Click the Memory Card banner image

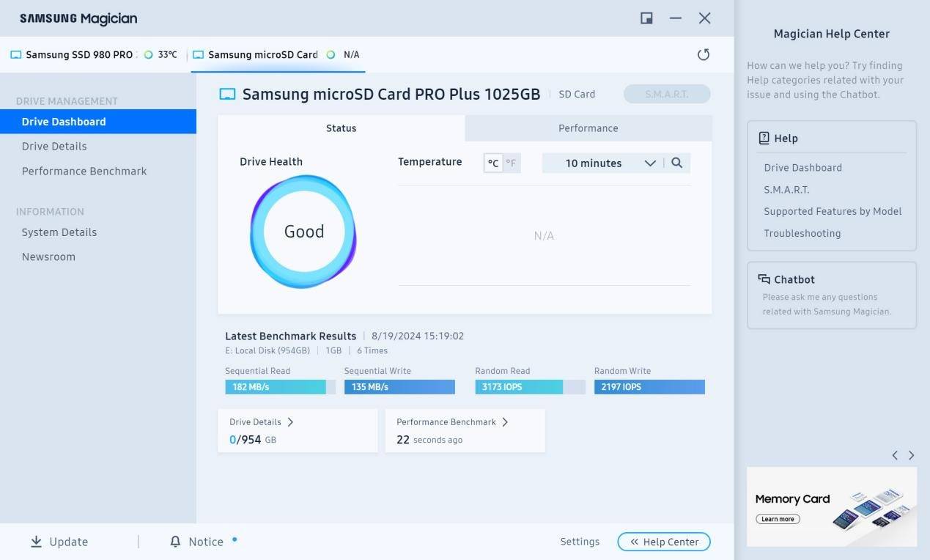click(x=832, y=507)
